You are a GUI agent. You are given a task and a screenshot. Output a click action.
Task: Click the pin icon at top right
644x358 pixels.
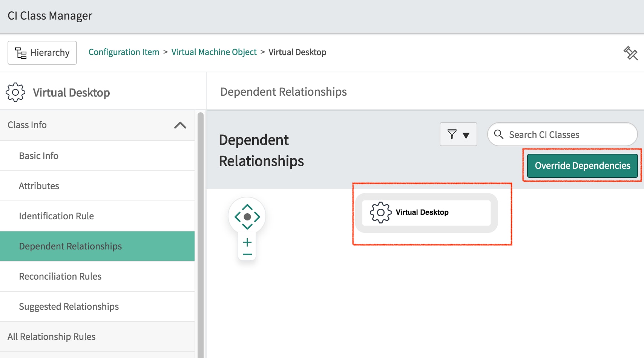click(630, 53)
